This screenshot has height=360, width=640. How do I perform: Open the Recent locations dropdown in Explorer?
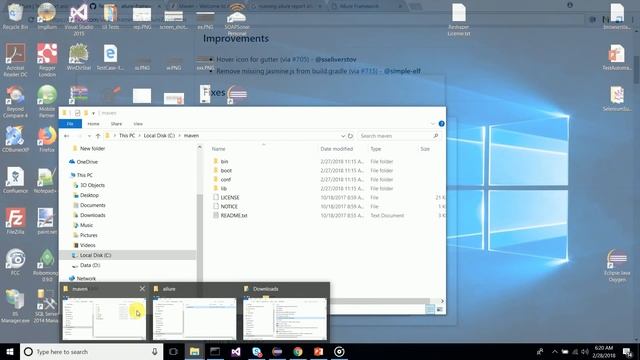(x=89, y=136)
